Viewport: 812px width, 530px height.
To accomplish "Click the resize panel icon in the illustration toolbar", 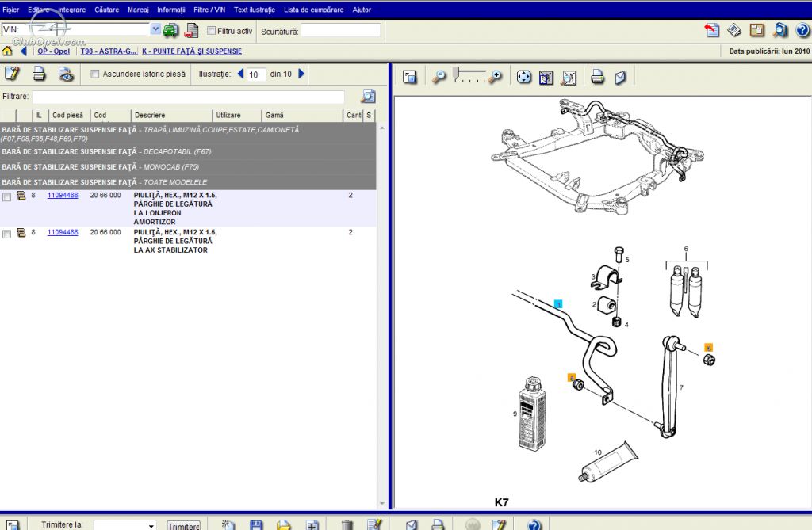I will 410,77.
